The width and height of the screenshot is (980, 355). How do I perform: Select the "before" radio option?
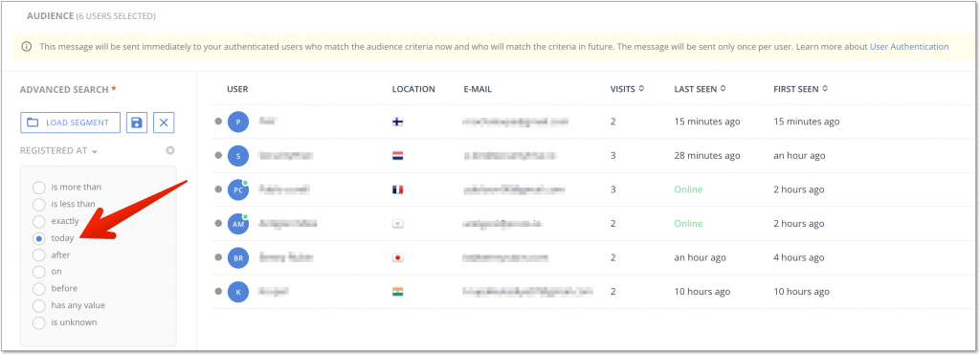(38, 289)
